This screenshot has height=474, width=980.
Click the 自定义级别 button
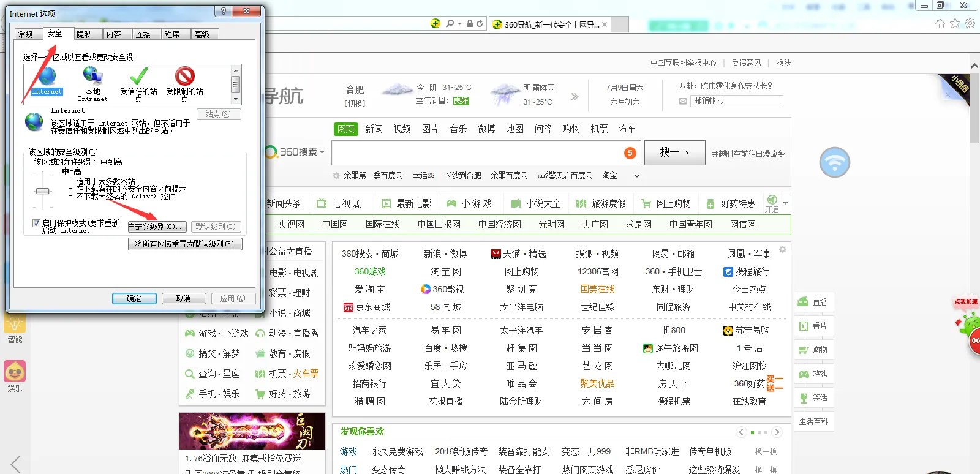[157, 227]
